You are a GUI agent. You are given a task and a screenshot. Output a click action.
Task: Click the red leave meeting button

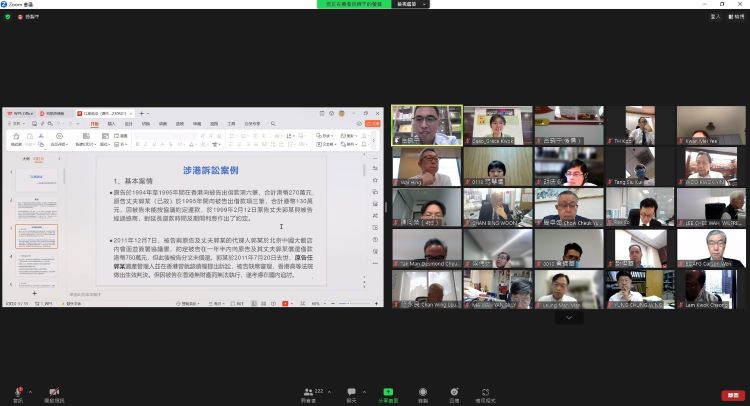coord(733,395)
